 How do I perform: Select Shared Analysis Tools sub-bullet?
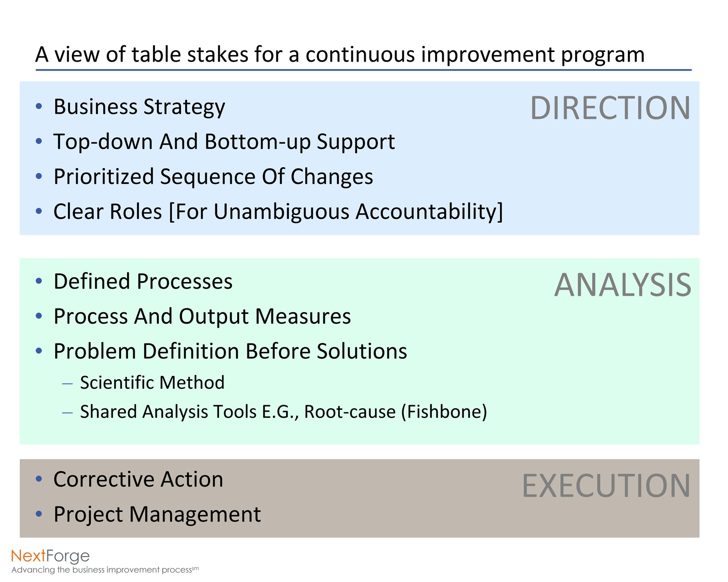(283, 412)
